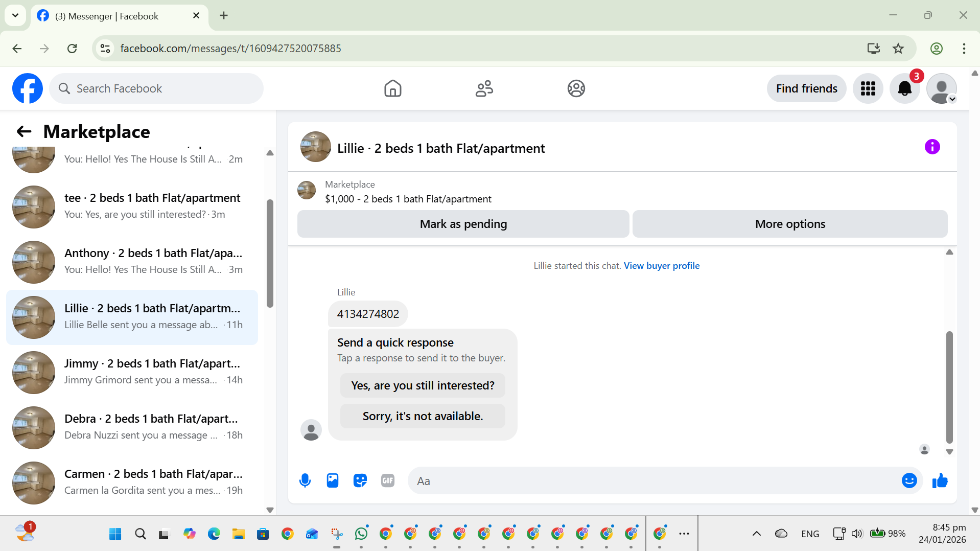Click Search Facebook field

tap(156, 88)
